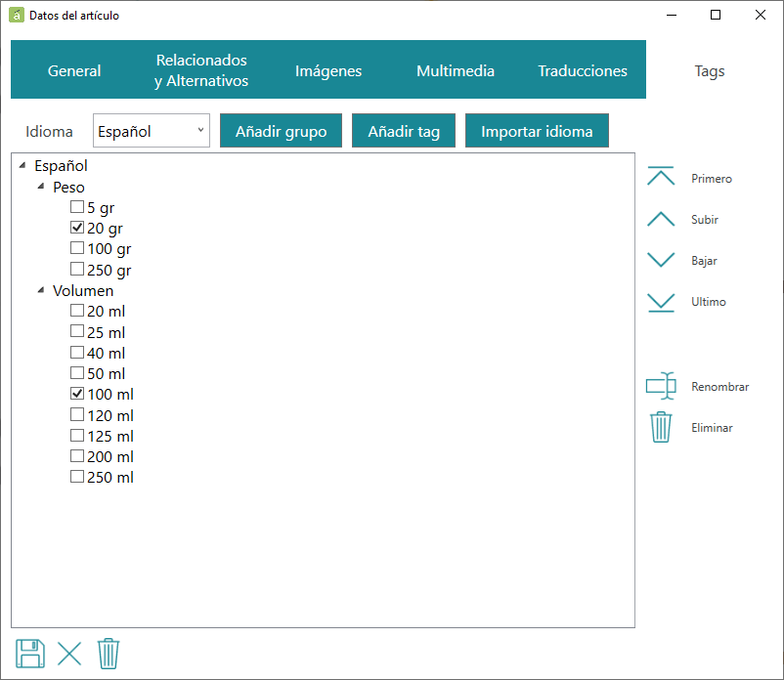This screenshot has height=680, width=784.
Task: Click the Importar idioma button
Action: click(x=537, y=131)
